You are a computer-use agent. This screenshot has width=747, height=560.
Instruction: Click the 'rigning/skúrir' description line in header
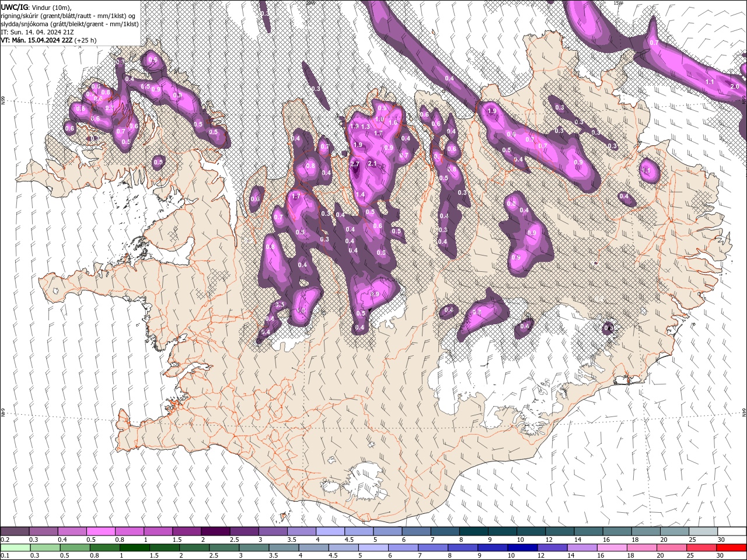[x=69, y=15]
